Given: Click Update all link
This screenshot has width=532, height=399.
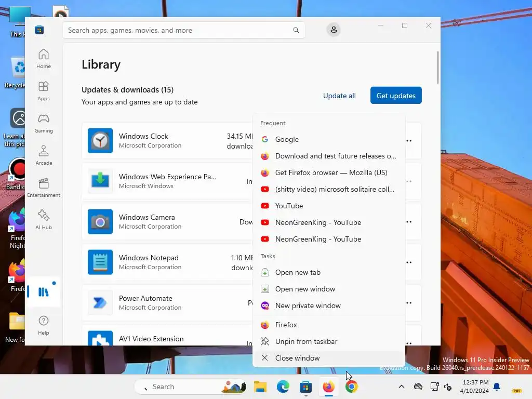Looking at the screenshot, I should coord(339,96).
